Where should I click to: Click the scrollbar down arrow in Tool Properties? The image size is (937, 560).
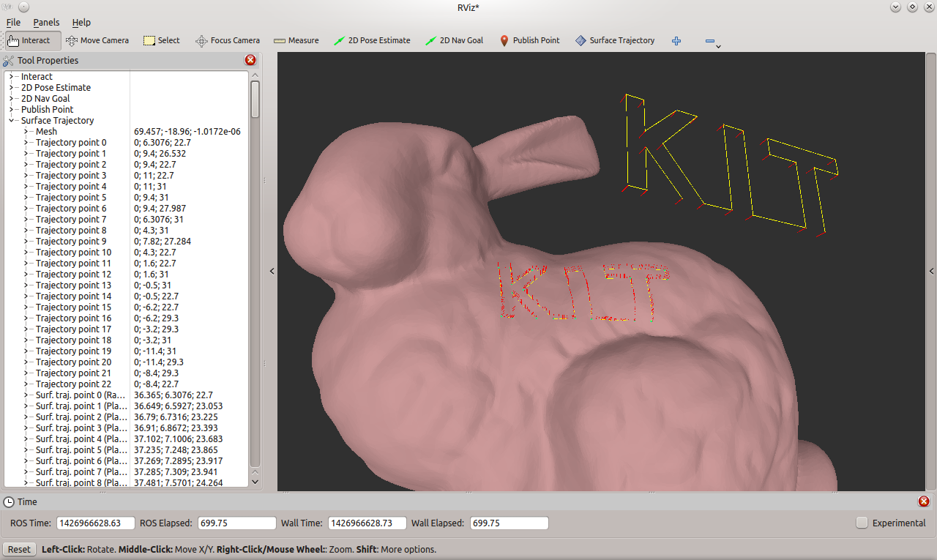point(255,482)
